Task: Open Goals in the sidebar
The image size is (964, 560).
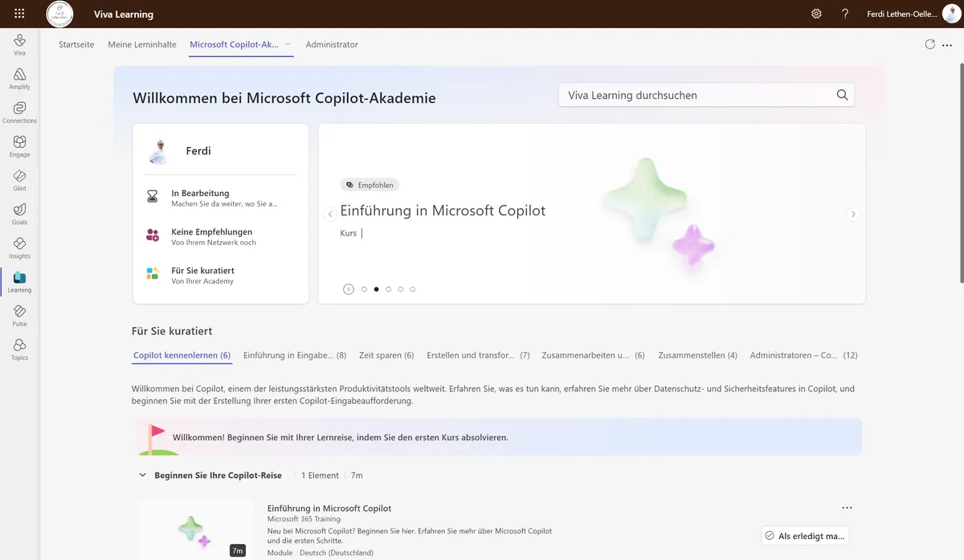Action: click(x=19, y=214)
